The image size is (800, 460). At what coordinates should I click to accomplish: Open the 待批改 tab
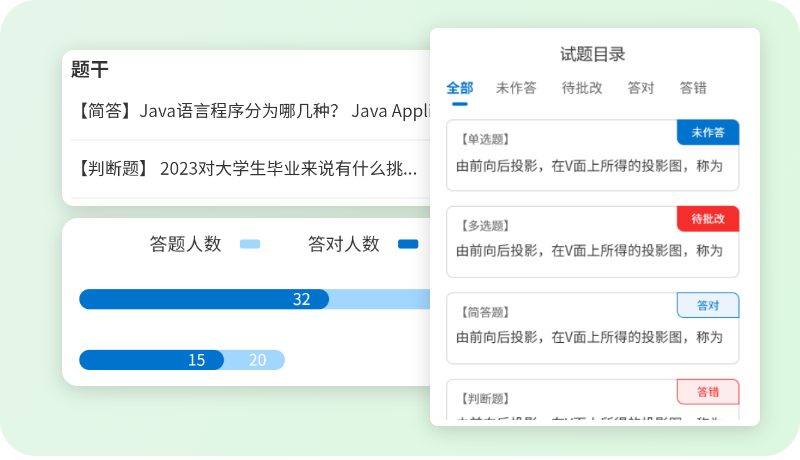582,88
